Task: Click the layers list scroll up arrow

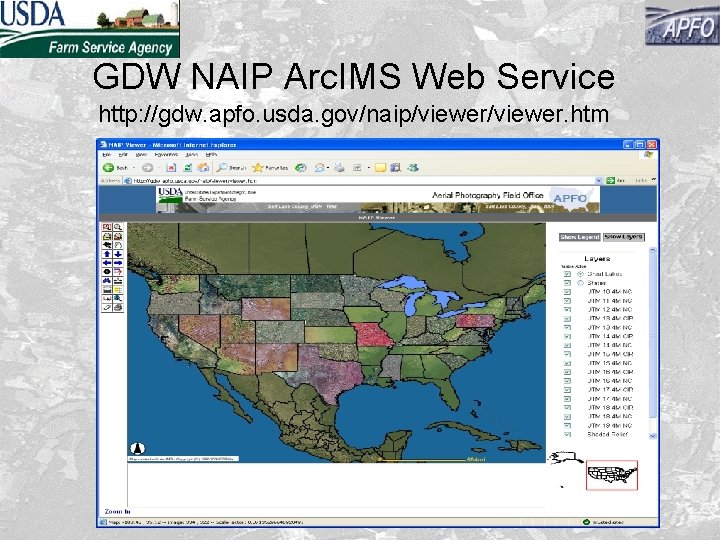Action: pyautogui.click(x=653, y=250)
